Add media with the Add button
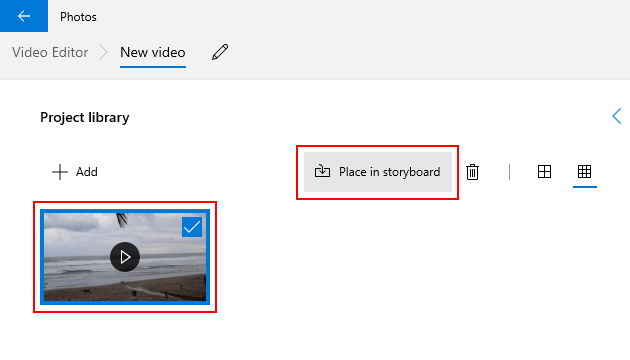 tap(75, 172)
